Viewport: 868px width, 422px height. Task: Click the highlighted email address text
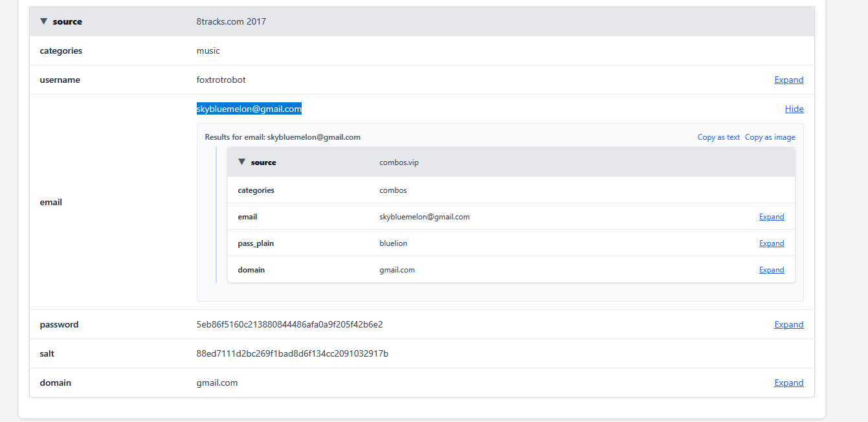(249, 109)
